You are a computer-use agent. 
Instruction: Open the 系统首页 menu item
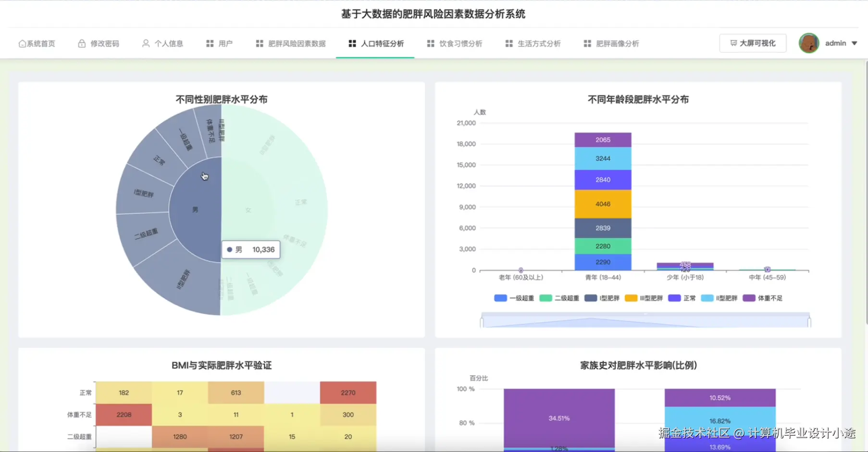coord(37,44)
